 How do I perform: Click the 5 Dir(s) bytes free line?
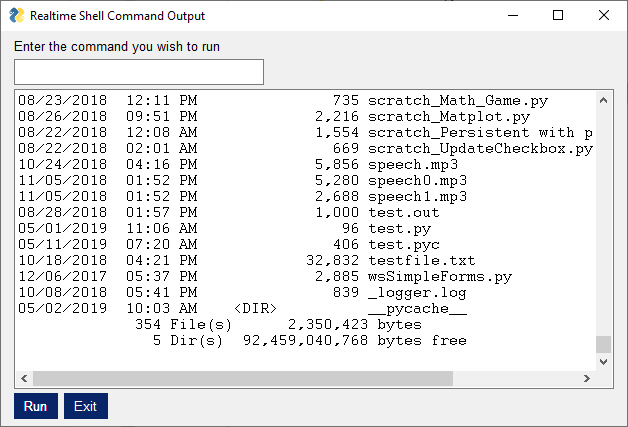310,340
